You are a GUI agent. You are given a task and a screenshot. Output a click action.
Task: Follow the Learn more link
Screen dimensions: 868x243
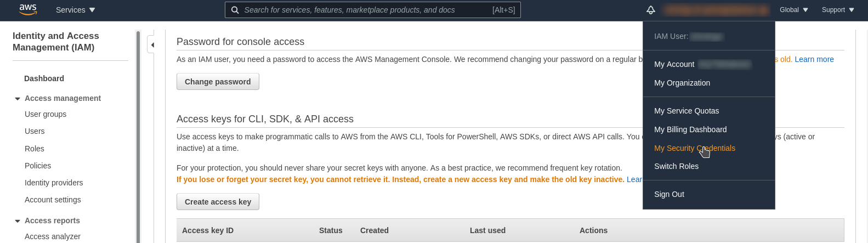click(x=814, y=59)
